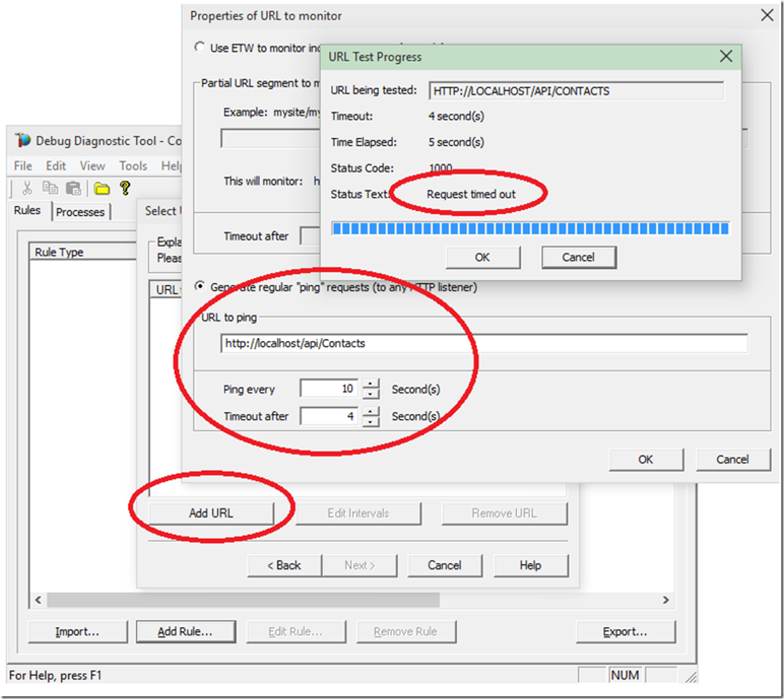This screenshot has height=699, width=784.
Task: Cancel the Properties of URL to monitor dialog
Action: click(x=733, y=460)
